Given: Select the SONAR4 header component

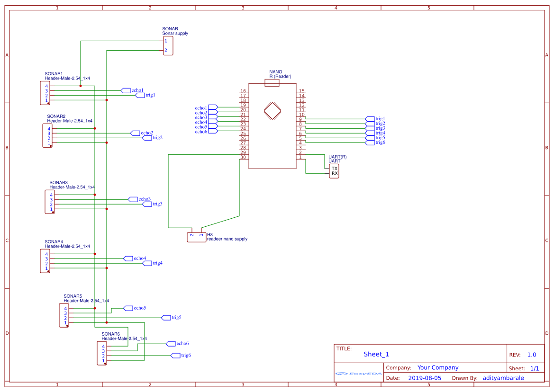Looking at the screenshot, I should 45,261.
